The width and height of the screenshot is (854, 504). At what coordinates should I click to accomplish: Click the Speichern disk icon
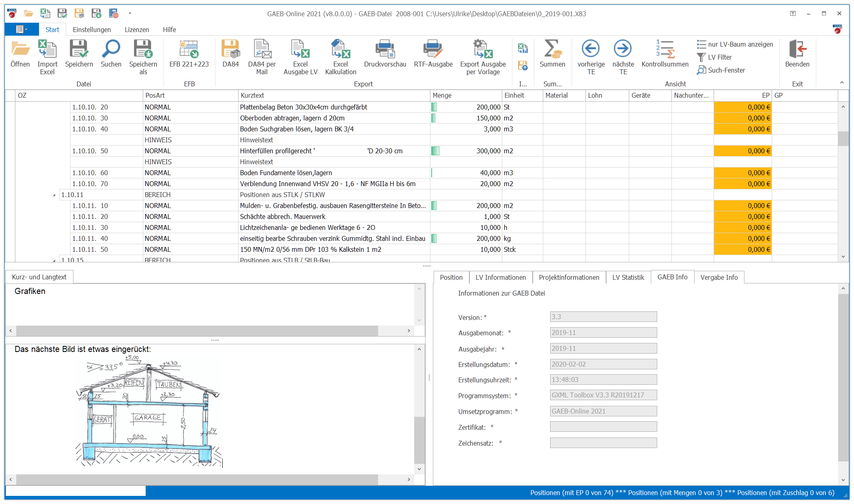pyautogui.click(x=79, y=49)
